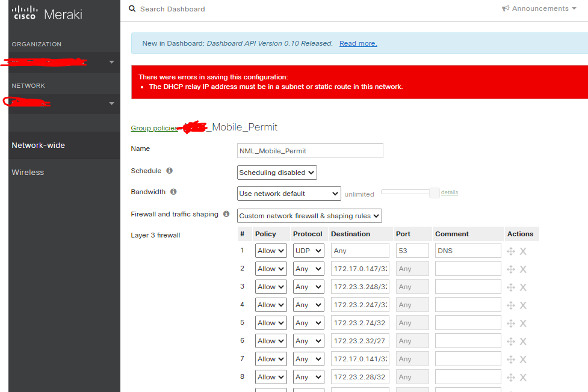Image resolution: width=588 pixels, height=392 pixels.
Task: Open the Group policies link
Action: 155,128
